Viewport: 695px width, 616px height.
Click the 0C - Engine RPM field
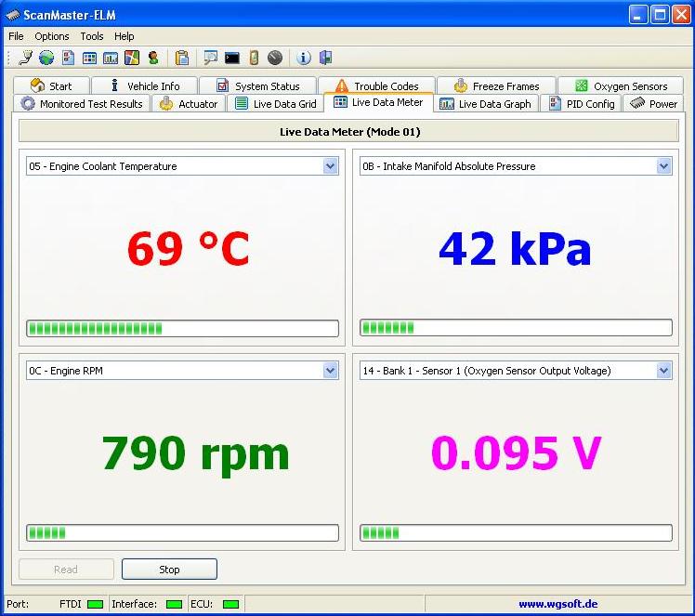(183, 371)
